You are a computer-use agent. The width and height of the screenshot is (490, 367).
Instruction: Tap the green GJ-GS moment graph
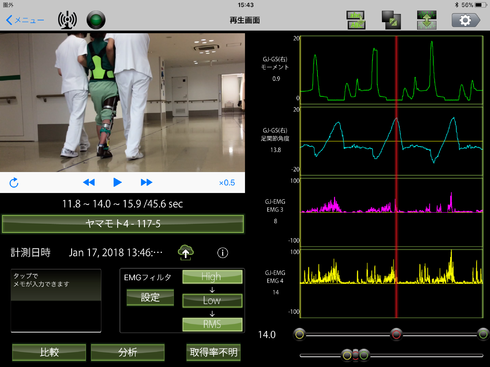[x=392, y=70]
